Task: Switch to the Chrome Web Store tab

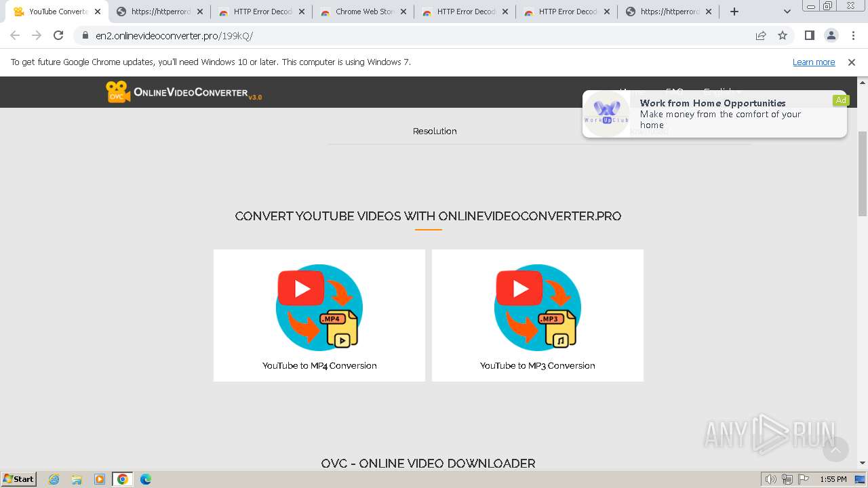Action: [x=363, y=12]
